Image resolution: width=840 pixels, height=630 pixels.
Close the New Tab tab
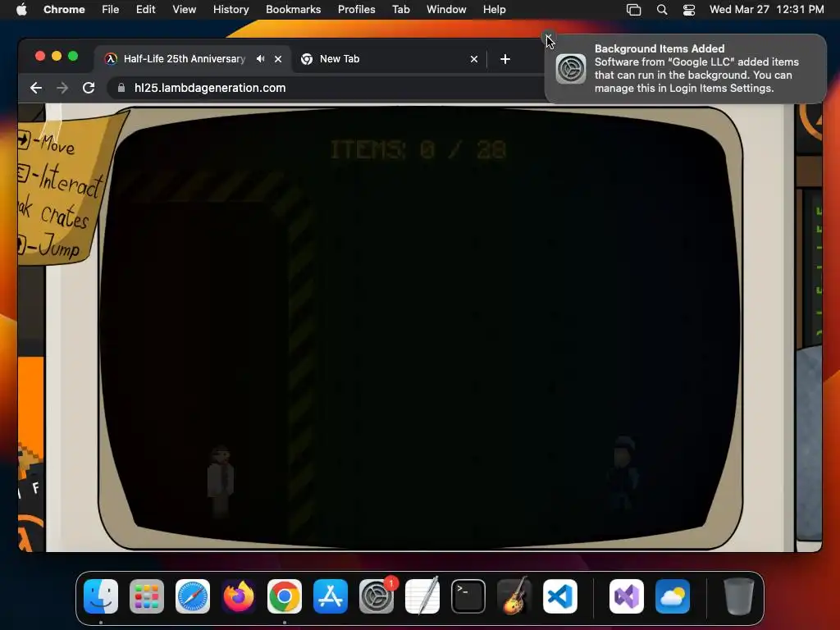pyautogui.click(x=473, y=59)
